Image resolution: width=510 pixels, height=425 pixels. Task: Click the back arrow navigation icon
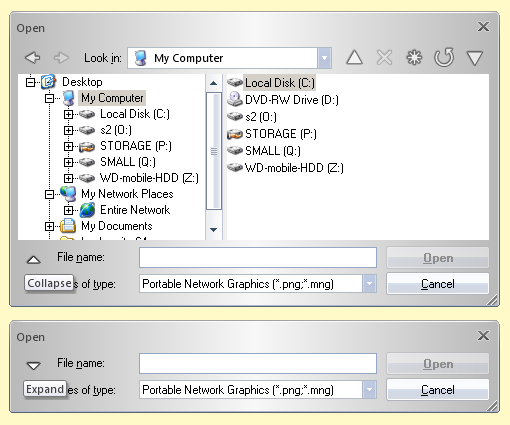[x=33, y=58]
